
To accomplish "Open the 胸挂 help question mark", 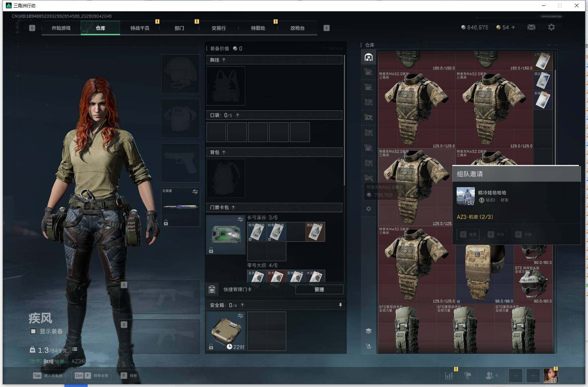I will coord(224,60).
